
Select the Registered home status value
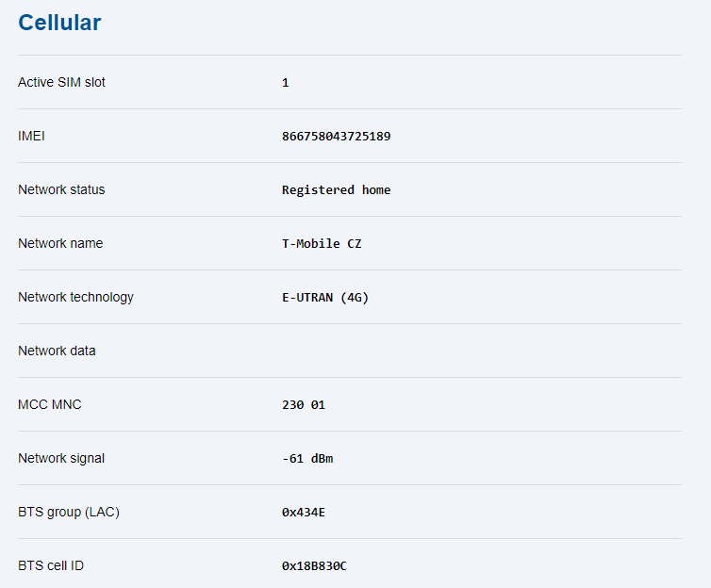point(336,190)
